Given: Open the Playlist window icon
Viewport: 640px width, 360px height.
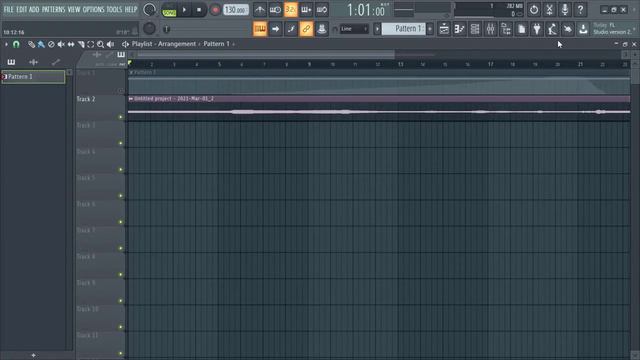Looking at the screenshot, I should coord(444,29).
